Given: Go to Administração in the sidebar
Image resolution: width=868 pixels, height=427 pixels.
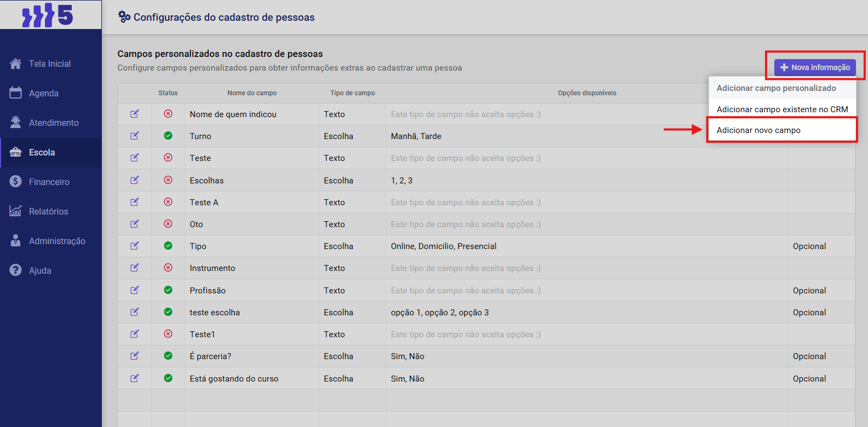Looking at the screenshot, I should pyautogui.click(x=57, y=241).
